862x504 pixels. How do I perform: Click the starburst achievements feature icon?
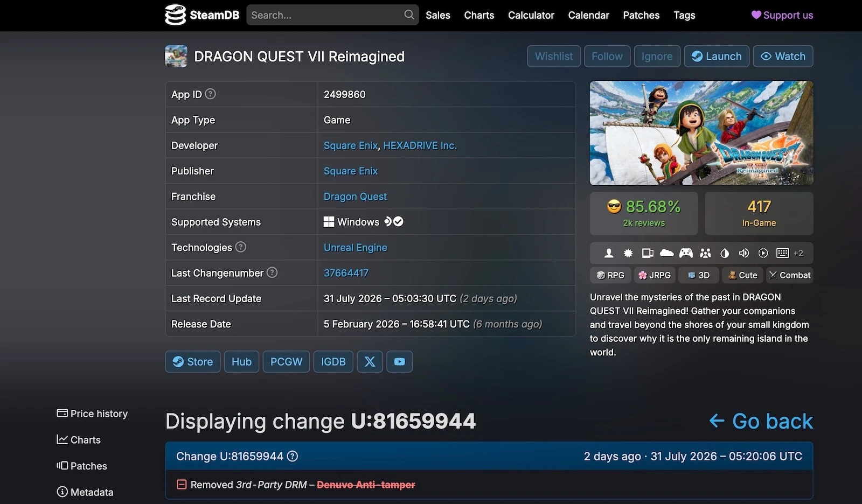tap(628, 253)
